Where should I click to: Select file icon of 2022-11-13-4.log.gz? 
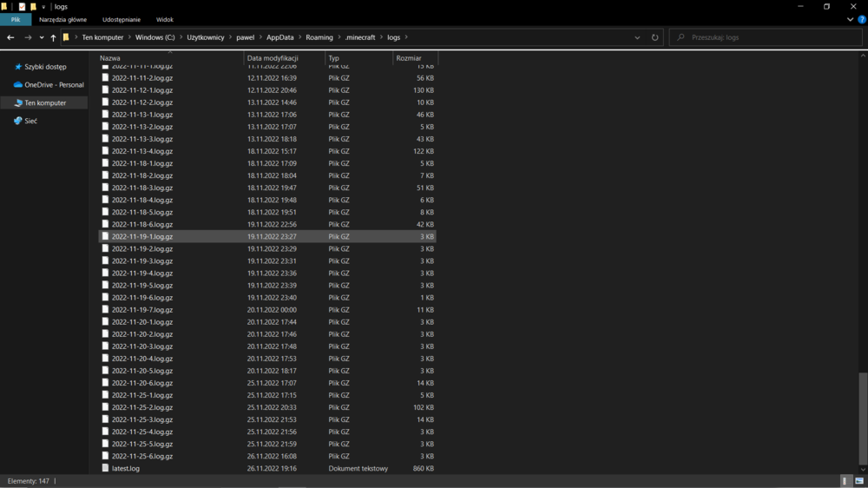[105, 151]
